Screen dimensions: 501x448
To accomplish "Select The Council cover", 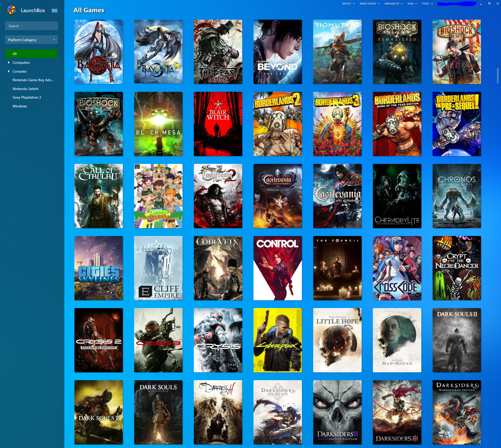I will [x=337, y=268].
